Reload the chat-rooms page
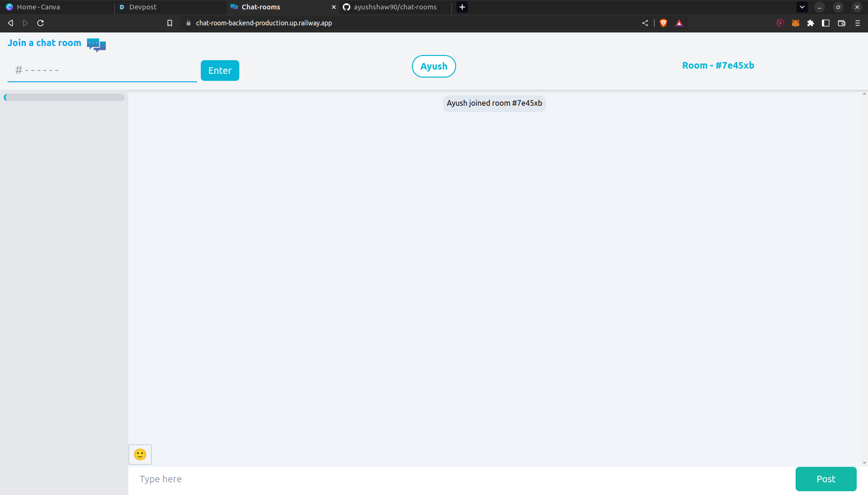Screen dimensions: 868x495 [40, 23]
